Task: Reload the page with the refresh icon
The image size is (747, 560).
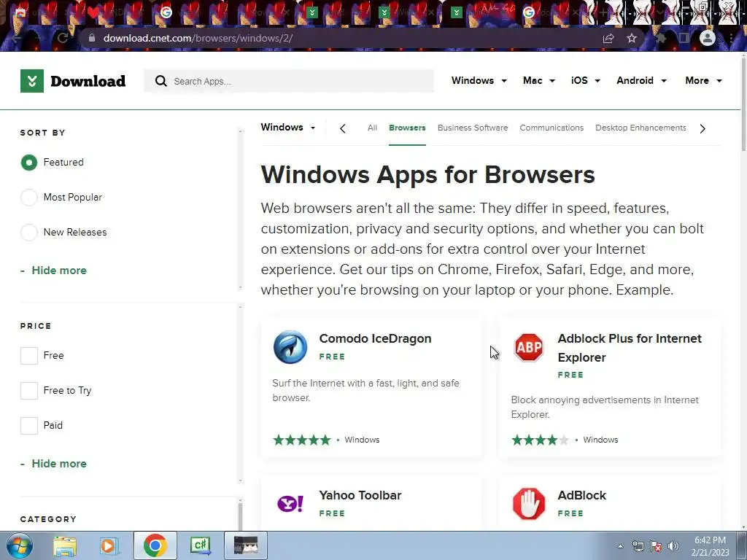Action: (63, 38)
